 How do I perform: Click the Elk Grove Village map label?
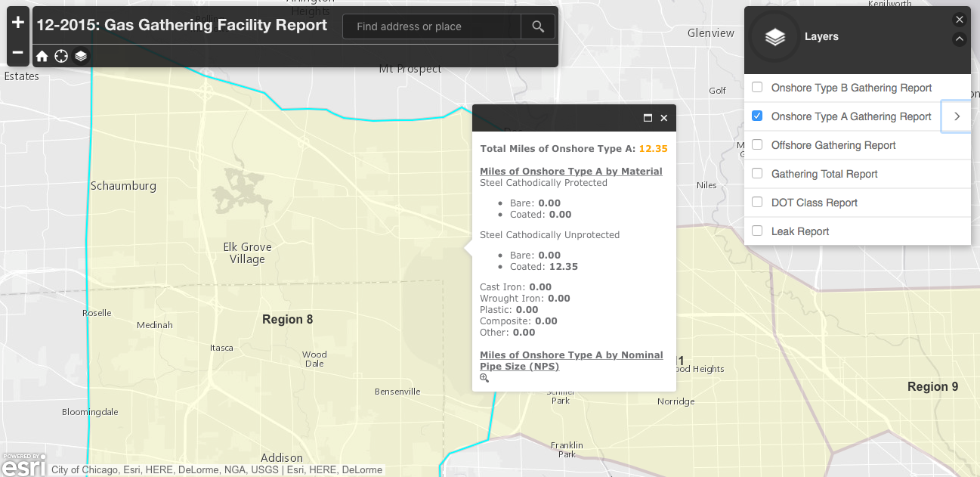(x=247, y=253)
